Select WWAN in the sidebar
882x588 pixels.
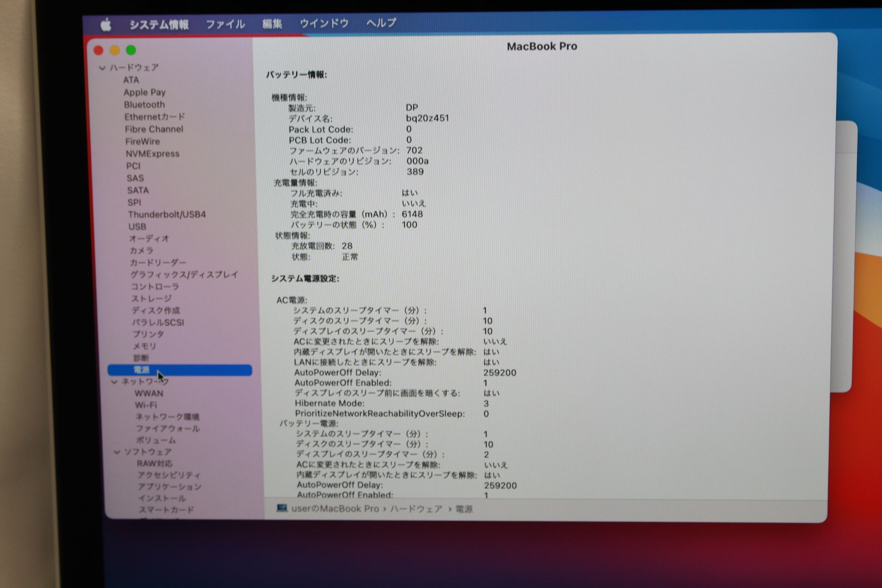[x=149, y=393]
